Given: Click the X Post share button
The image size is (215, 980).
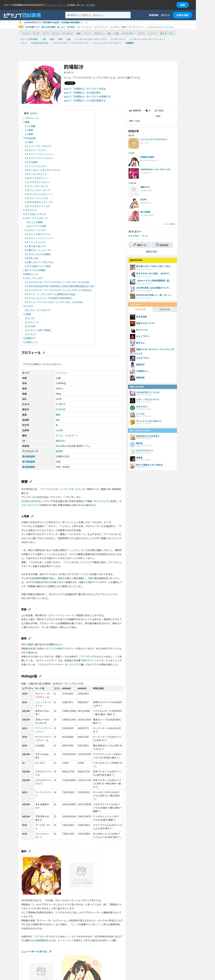Looking at the screenshot, I should coord(70,83).
